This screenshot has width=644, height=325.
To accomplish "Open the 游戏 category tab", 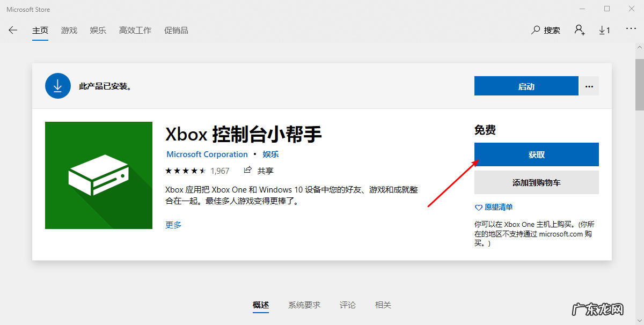I will (69, 30).
